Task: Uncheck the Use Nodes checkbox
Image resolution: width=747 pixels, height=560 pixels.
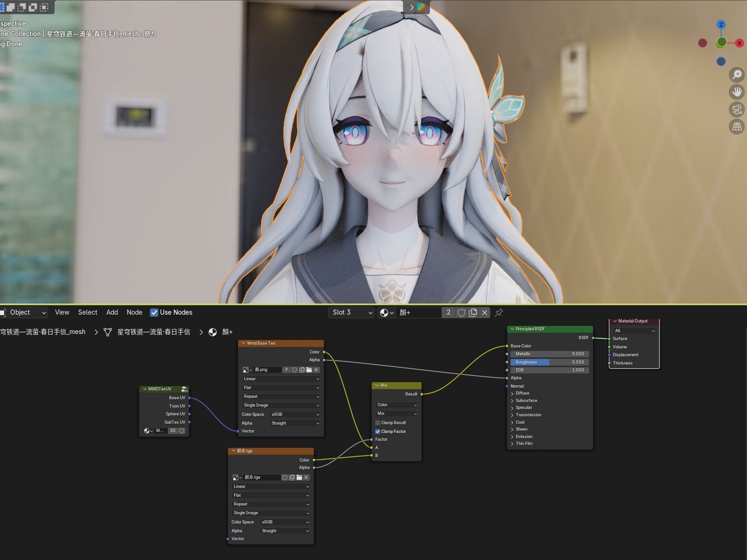Action: click(154, 312)
